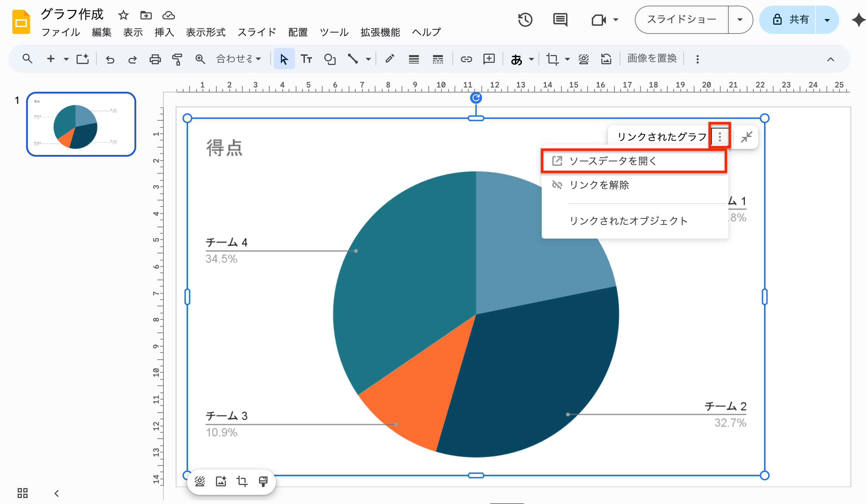Expand the crop options dropdown arrow
Screen dimensions: 866x504
point(566,59)
